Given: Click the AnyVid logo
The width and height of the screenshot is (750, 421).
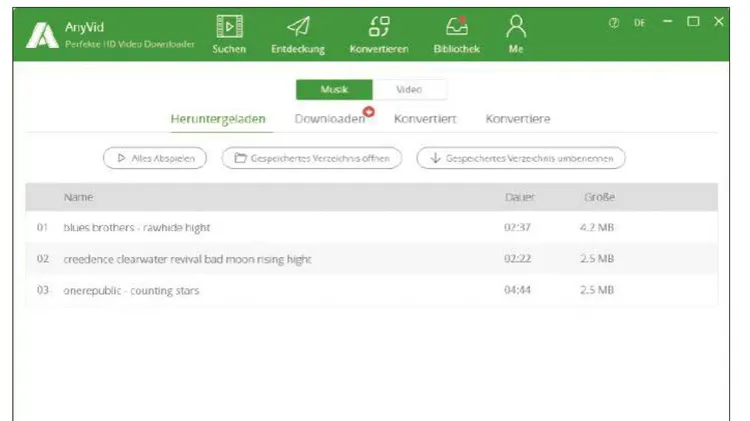Looking at the screenshot, I should (x=42, y=35).
